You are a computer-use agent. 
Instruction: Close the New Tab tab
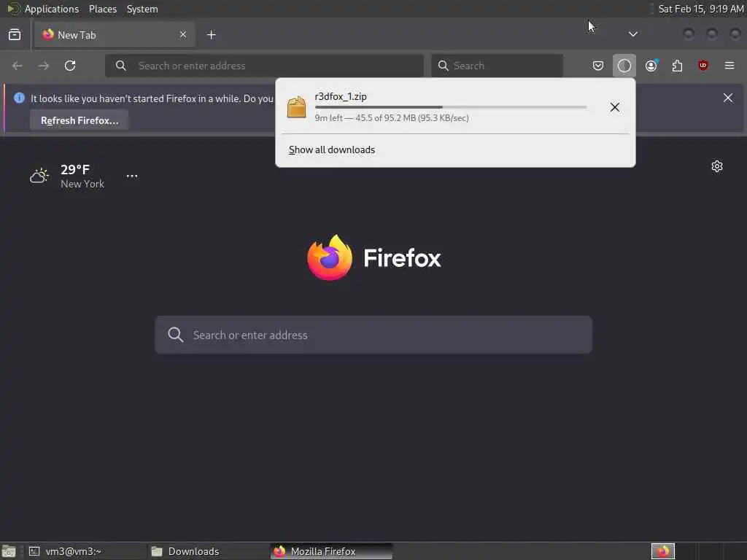tap(183, 34)
